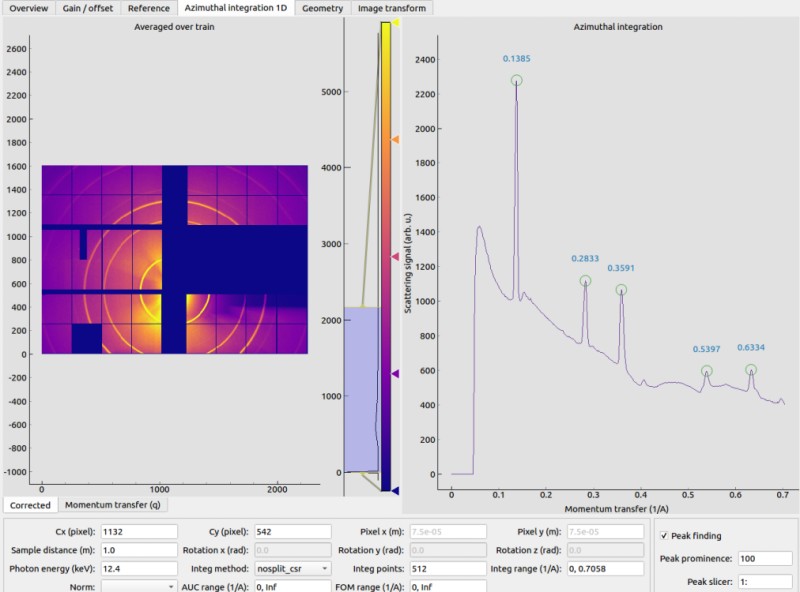Open the Gain / offset tab

click(x=88, y=8)
